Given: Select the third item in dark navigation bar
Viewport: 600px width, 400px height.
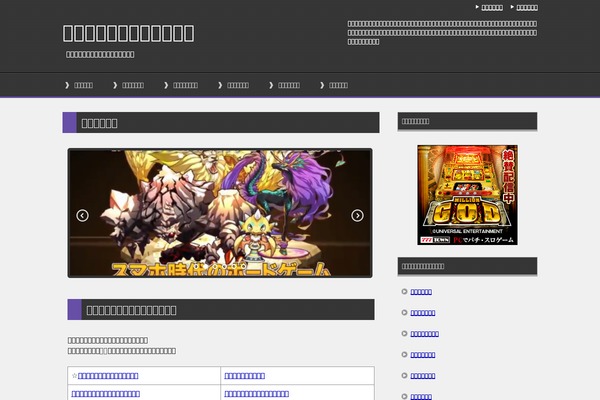Looking at the screenshot, I should coord(185,85).
